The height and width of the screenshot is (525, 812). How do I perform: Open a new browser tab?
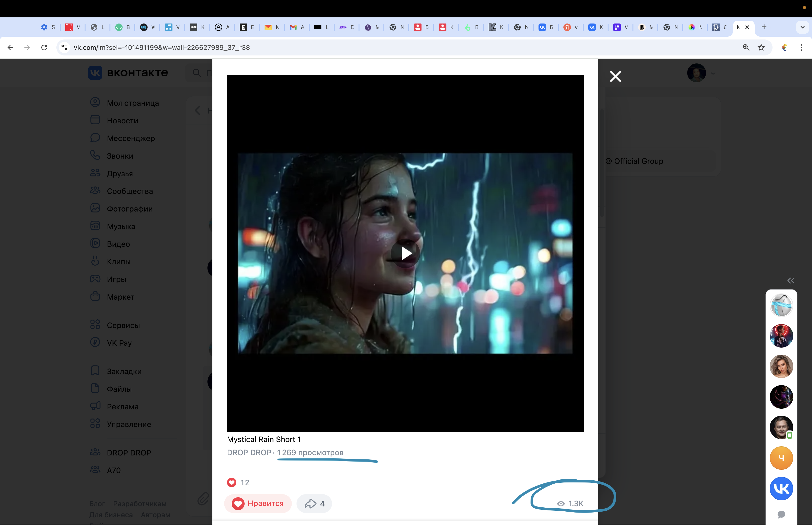pyautogui.click(x=764, y=27)
